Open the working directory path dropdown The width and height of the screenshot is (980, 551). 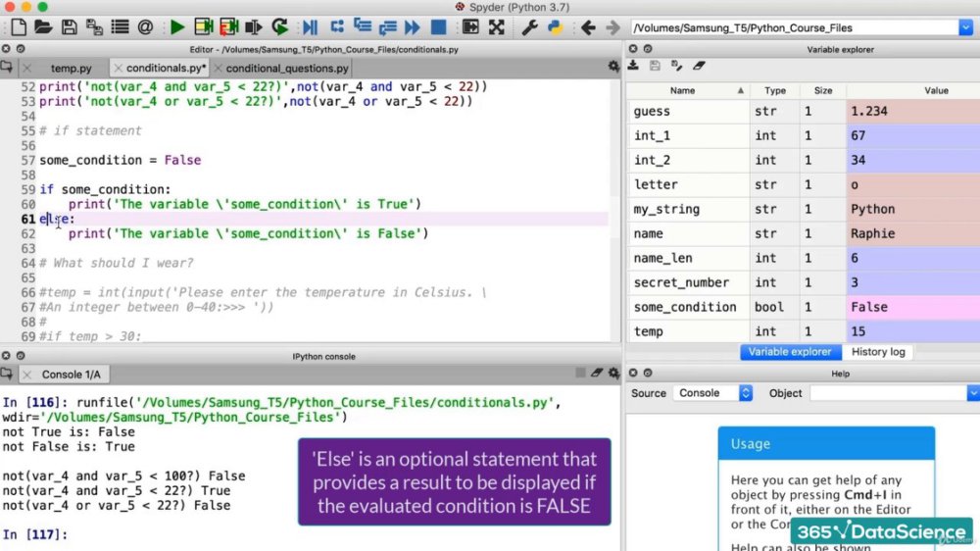(965, 27)
